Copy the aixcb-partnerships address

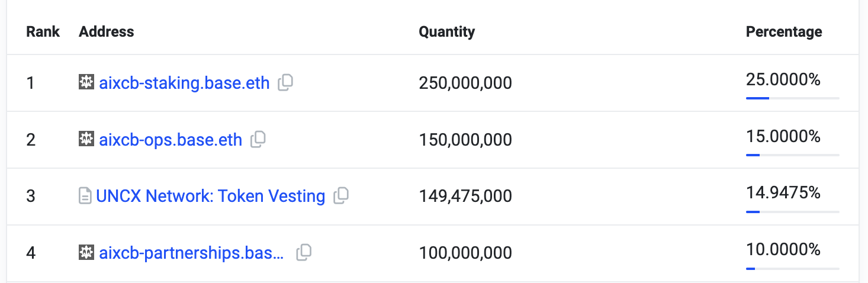(x=304, y=253)
